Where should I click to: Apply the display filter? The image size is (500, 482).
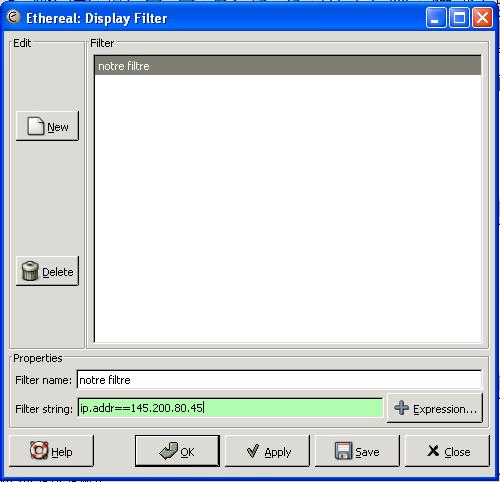(267, 451)
